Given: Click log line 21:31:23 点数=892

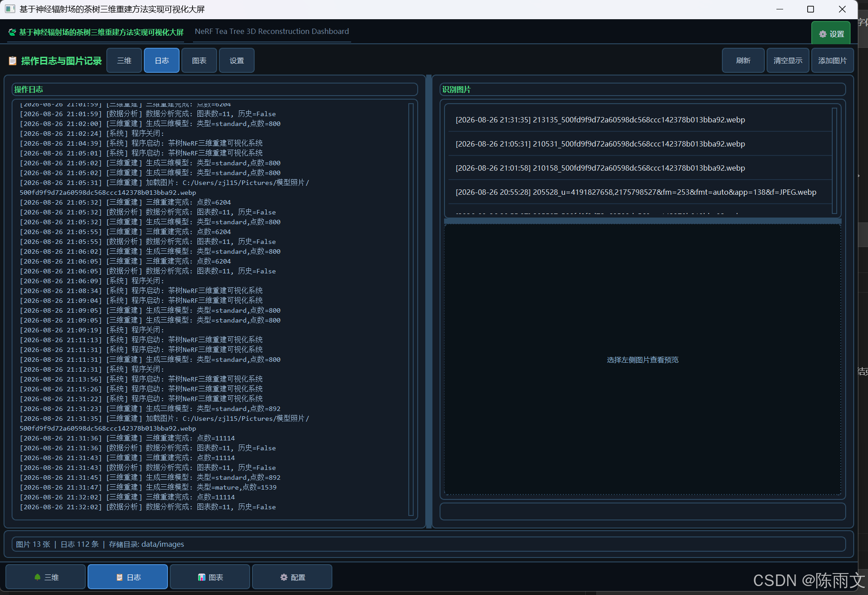Looking at the screenshot, I should (x=150, y=409).
